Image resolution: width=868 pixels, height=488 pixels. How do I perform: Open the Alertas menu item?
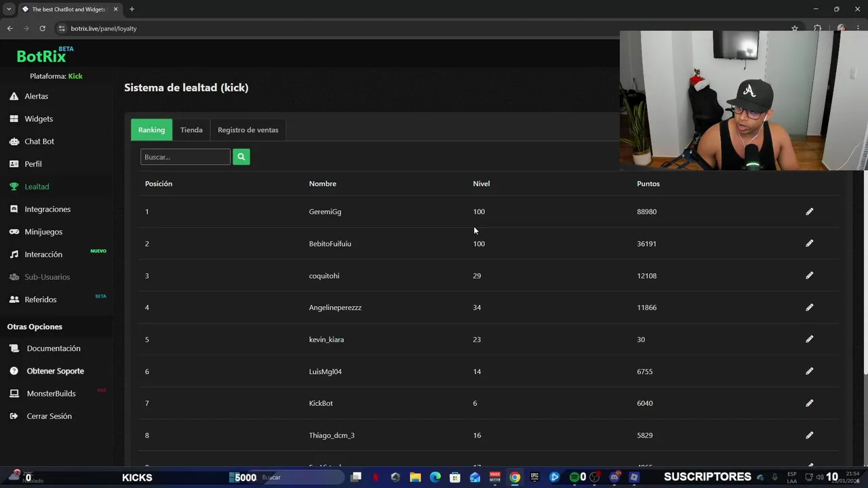(x=37, y=96)
